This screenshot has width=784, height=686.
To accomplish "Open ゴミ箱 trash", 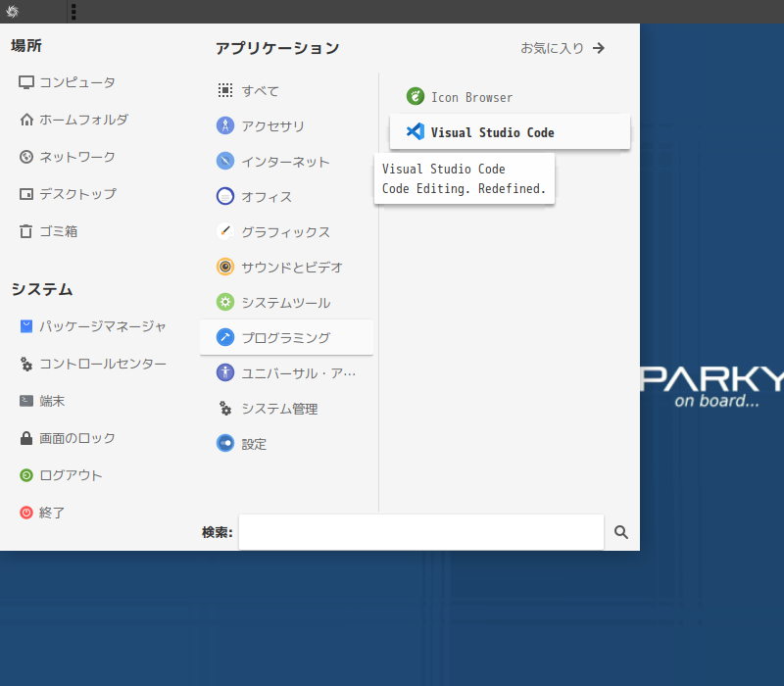I will click(x=48, y=231).
